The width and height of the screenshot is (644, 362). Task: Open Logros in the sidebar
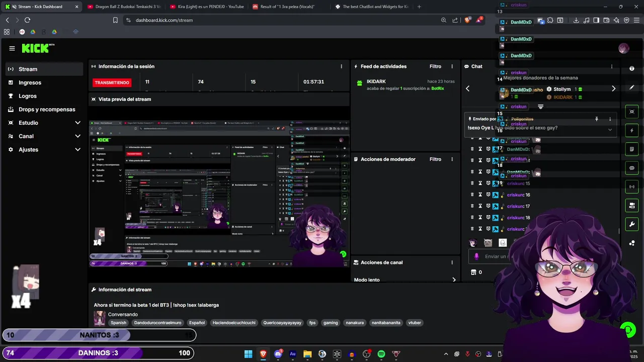[44, 96]
